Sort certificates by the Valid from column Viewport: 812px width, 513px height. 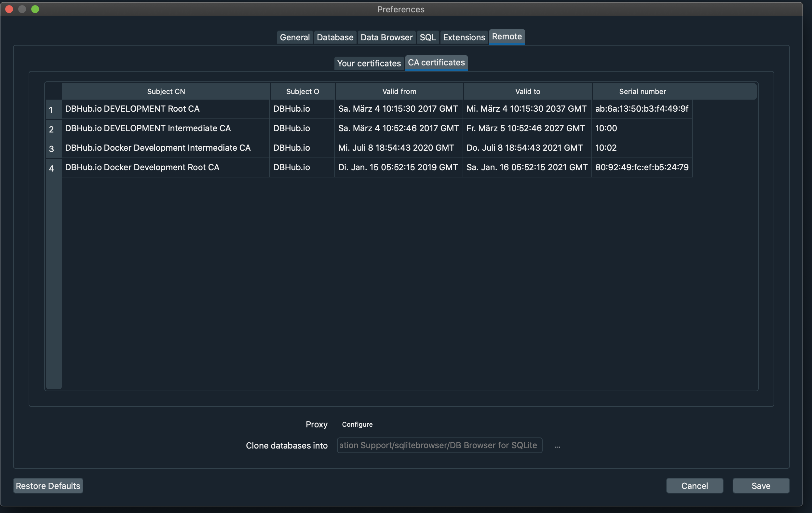[399, 91]
